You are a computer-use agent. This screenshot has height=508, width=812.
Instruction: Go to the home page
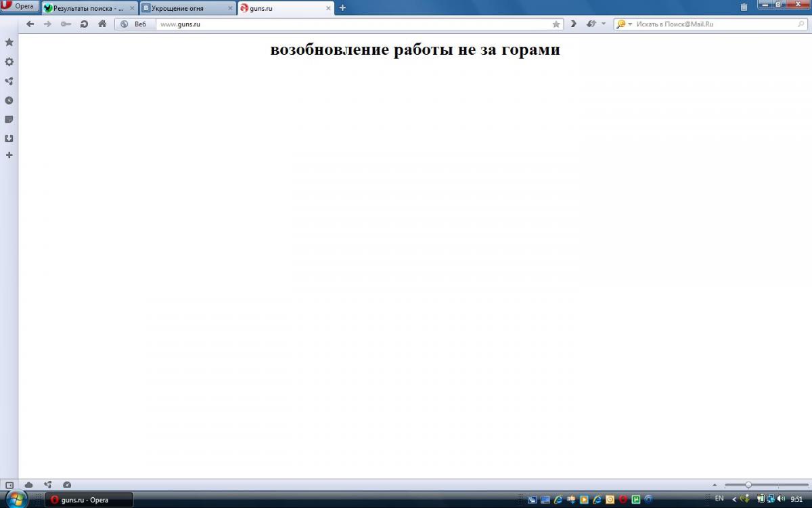pyautogui.click(x=102, y=24)
